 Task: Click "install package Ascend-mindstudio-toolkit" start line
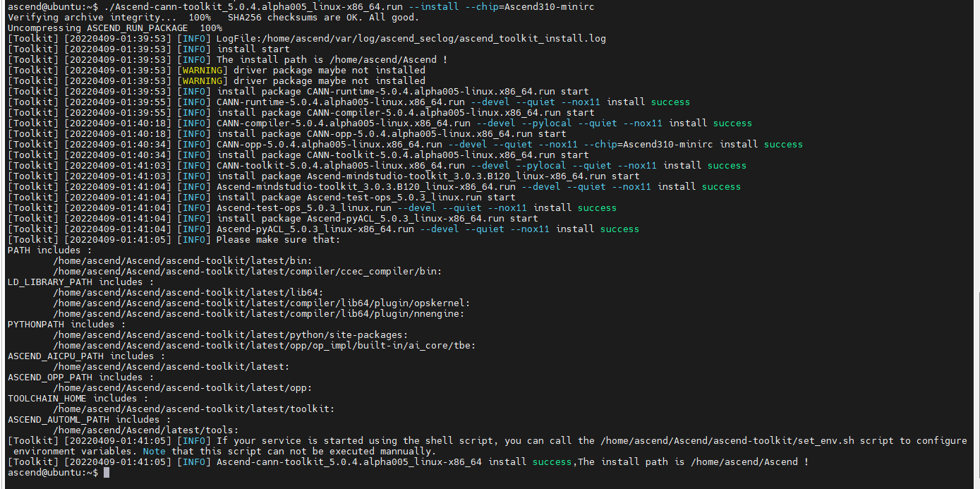coord(428,176)
